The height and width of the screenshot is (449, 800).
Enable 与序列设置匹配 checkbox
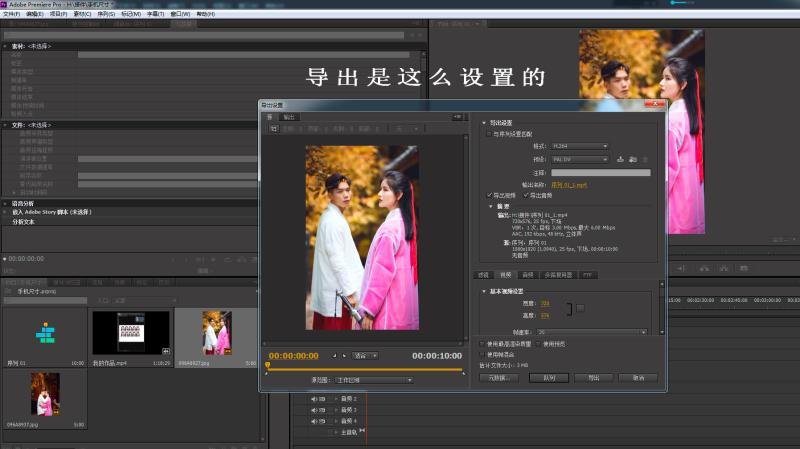[489, 134]
